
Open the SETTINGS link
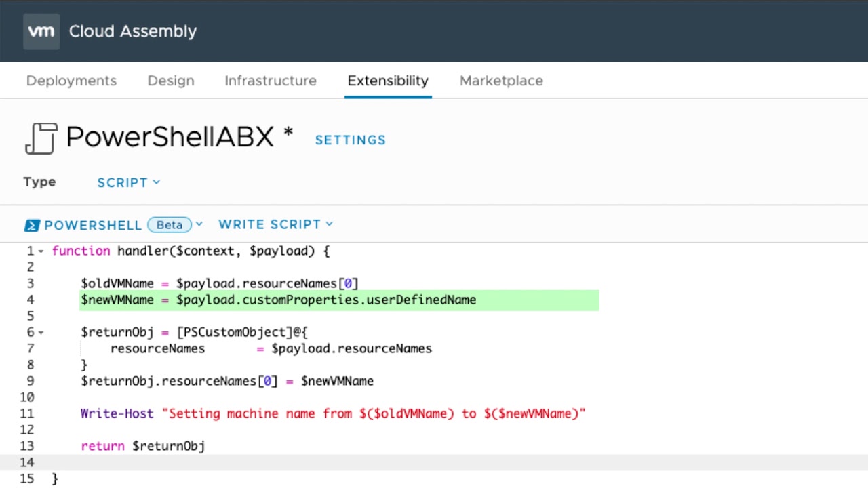tap(350, 140)
